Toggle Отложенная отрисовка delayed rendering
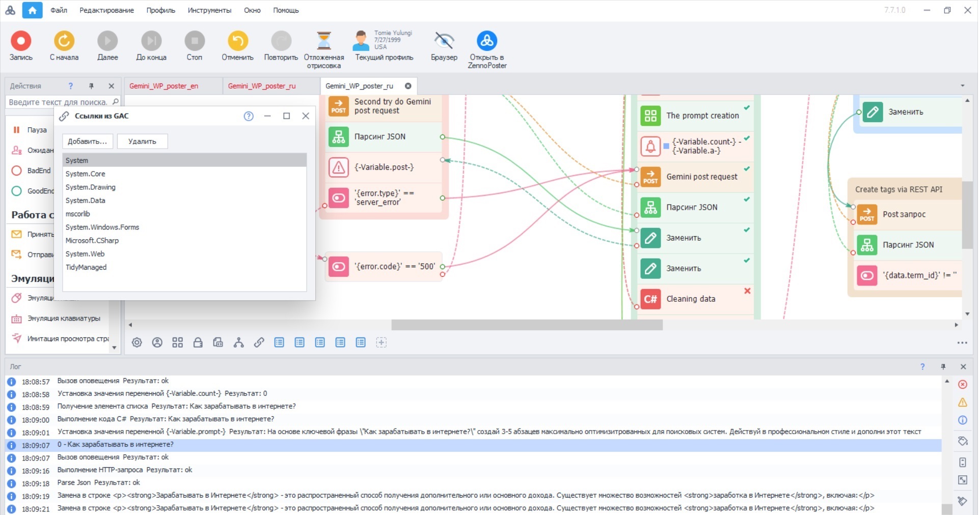980x515 pixels. 324,49
